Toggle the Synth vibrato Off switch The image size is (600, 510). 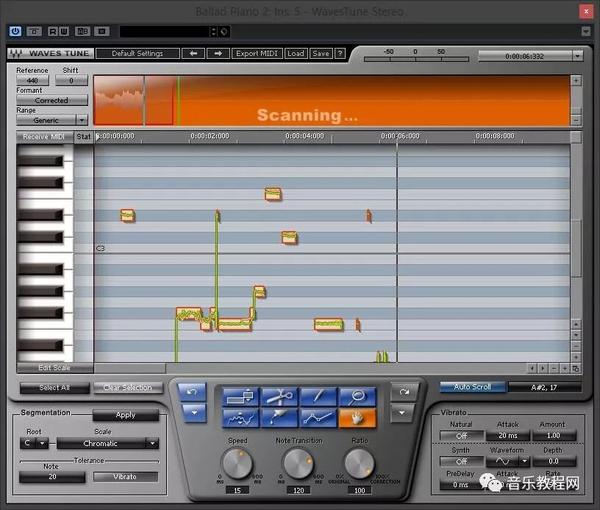click(462, 461)
